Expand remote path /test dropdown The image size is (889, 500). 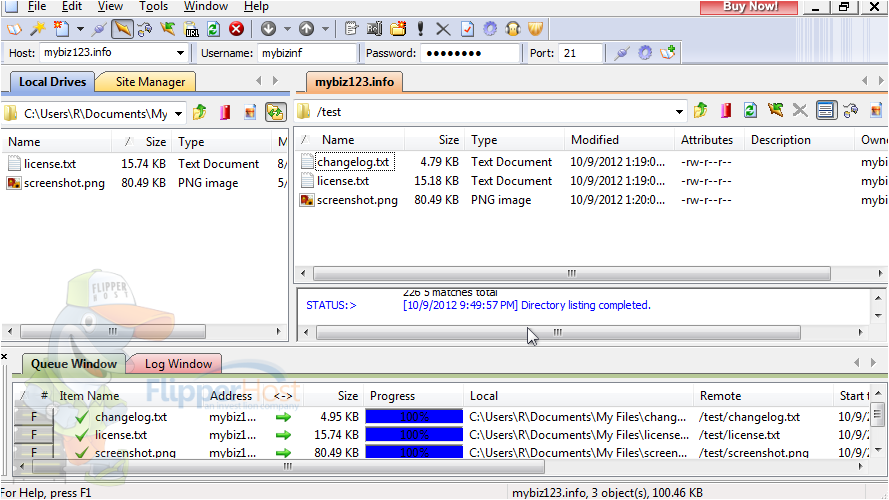coord(679,112)
